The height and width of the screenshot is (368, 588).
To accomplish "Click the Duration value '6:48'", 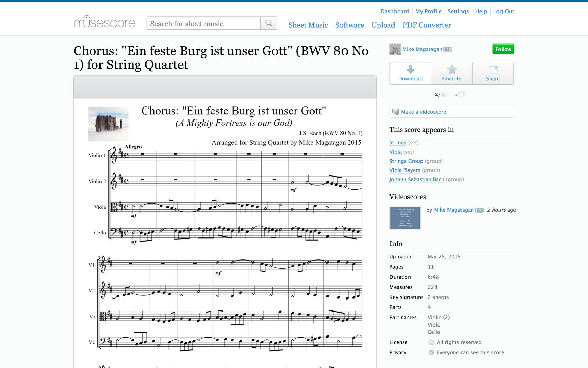I will tap(433, 277).
